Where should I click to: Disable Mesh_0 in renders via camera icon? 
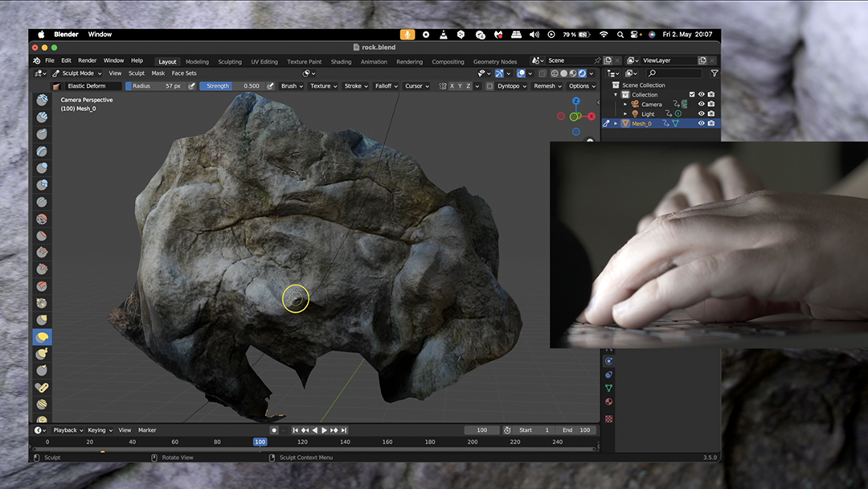click(710, 124)
